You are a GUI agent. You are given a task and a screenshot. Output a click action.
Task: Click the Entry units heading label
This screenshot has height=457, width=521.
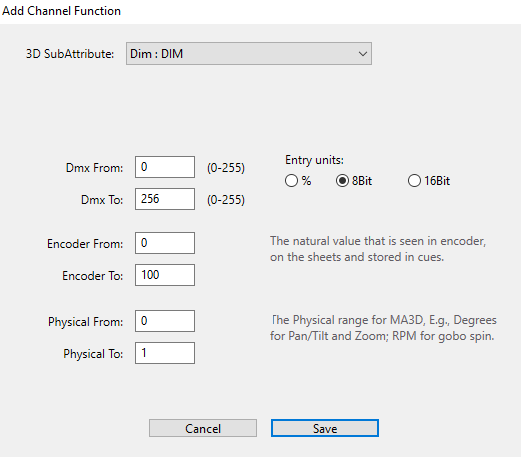314,160
